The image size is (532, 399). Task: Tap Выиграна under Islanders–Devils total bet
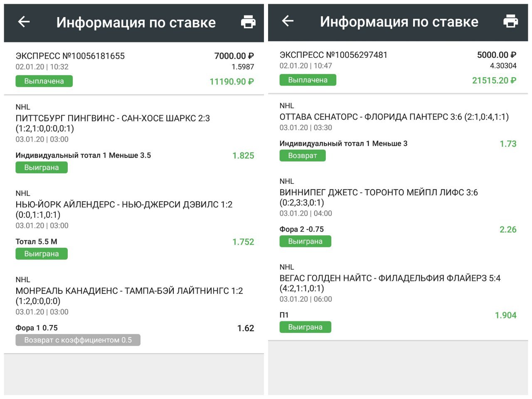42,254
